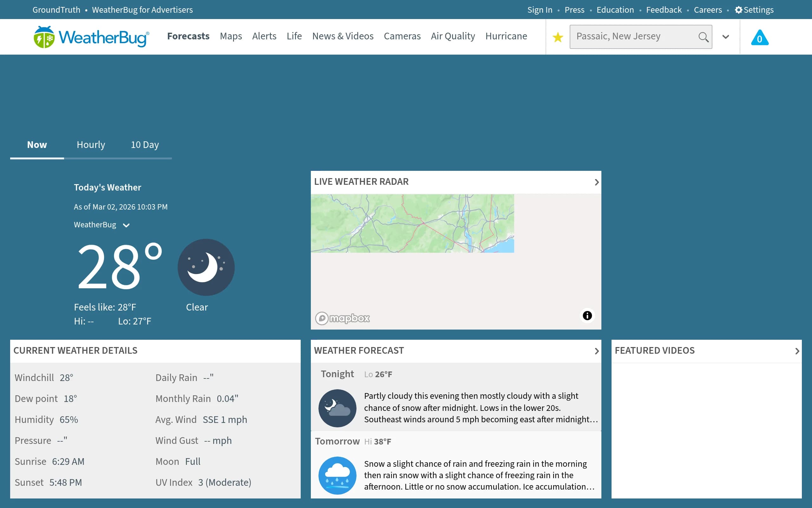Click the Tomorrow forecast description text
812x508 pixels.
(x=479, y=475)
